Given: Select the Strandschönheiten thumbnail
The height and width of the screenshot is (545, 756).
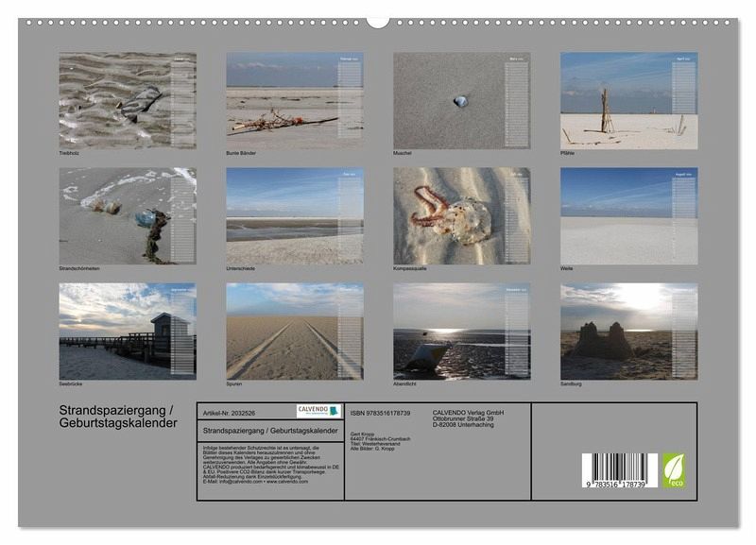Looking at the screenshot, I should [128, 216].
